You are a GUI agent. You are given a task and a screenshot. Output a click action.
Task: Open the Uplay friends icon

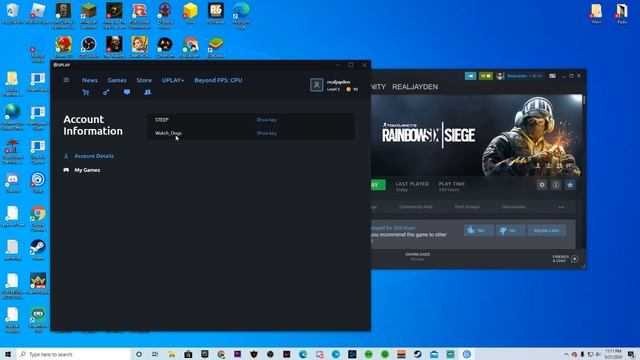tap(147, 92)
